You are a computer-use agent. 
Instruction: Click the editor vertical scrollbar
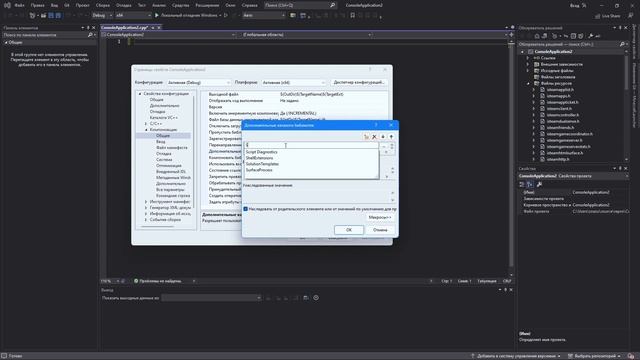[x=511, y=157]
